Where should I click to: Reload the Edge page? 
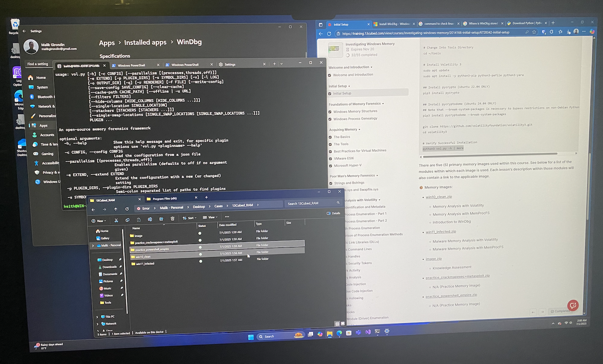329,33
